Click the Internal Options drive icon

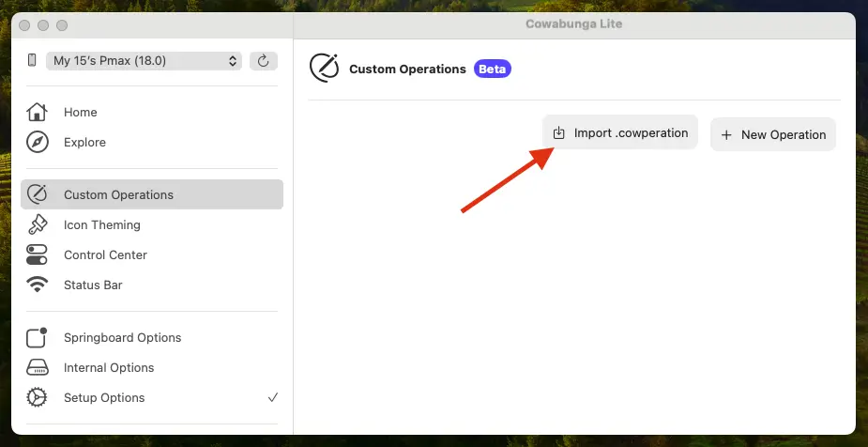pyautogui.click(x=38, y=368)
